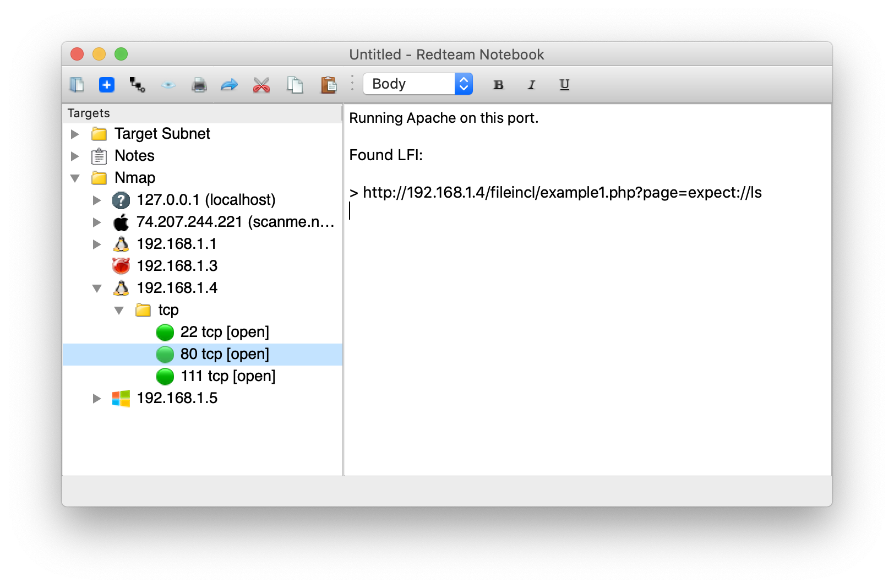
Task: Click the LFI URL line in the note
Action: 555,193
